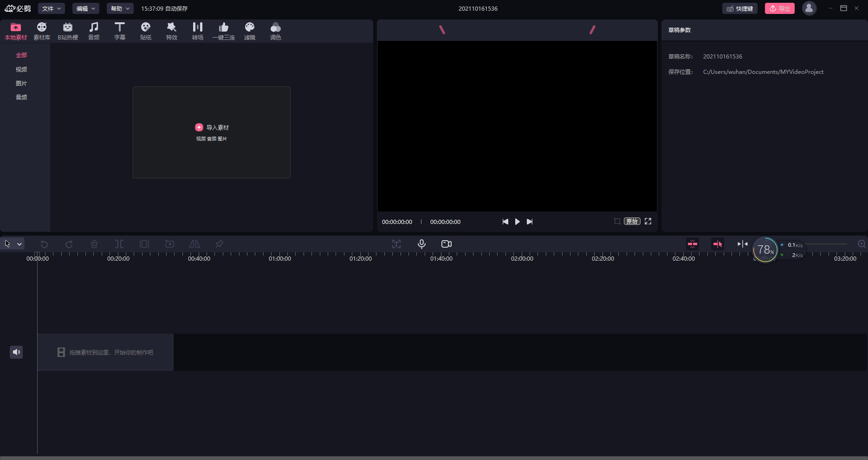Select the 图片 category in sidebar
This screenshot has width=868, height=460.
[x=21, y=83]
